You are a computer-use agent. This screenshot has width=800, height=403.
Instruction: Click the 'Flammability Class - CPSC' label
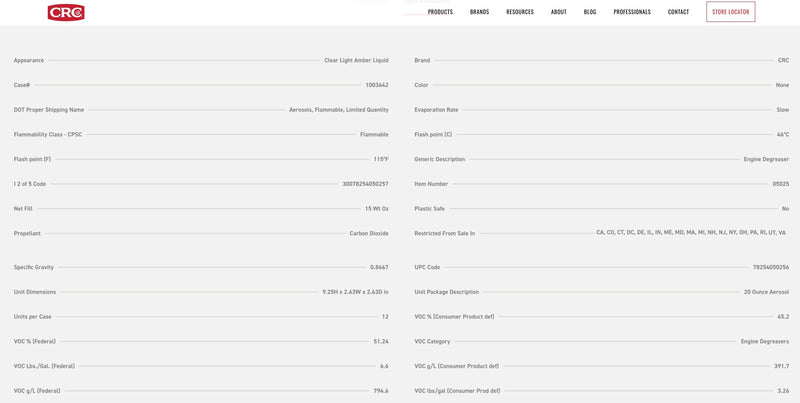(x=48, y=135)
